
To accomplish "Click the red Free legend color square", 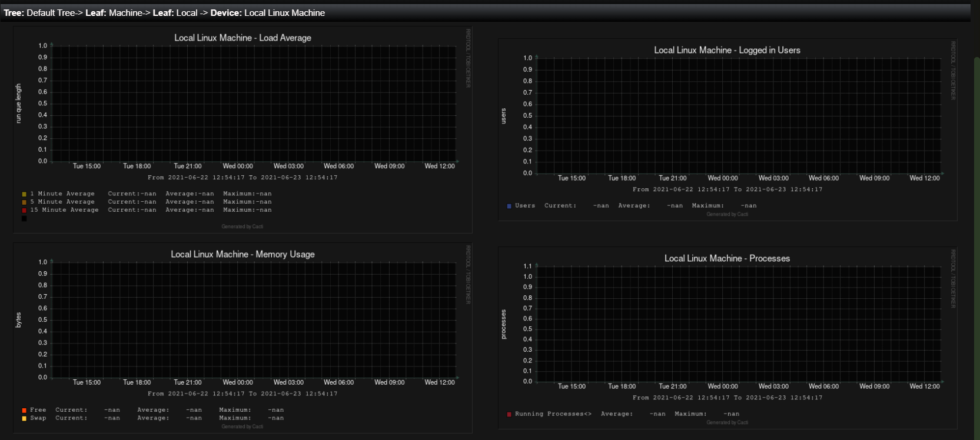I will [24, 411].
